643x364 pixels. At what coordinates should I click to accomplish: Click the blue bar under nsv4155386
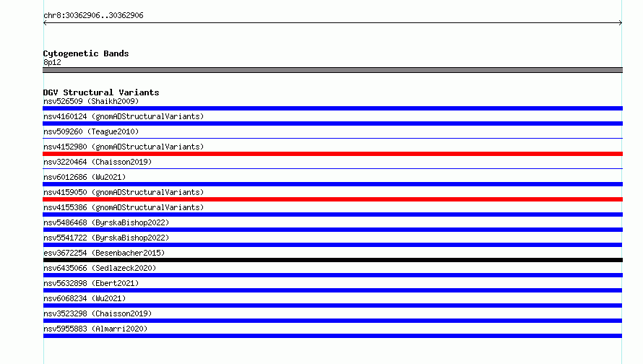coord(332,214)
